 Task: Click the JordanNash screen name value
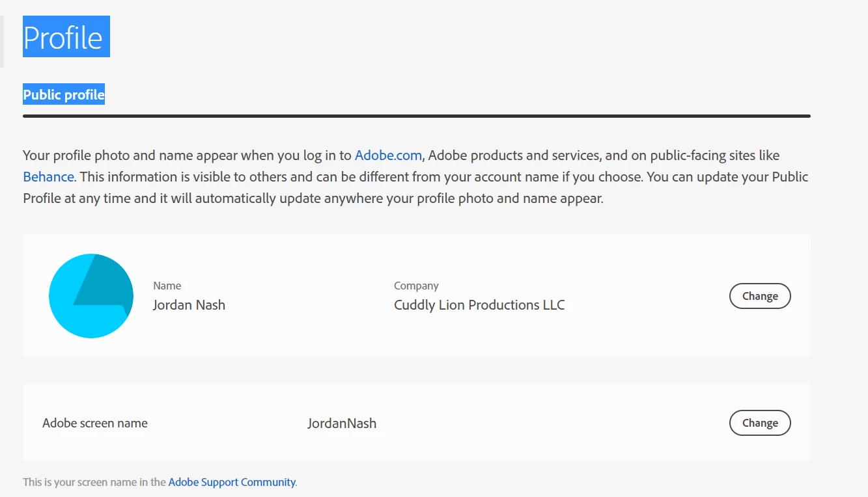tap(342, 423)
